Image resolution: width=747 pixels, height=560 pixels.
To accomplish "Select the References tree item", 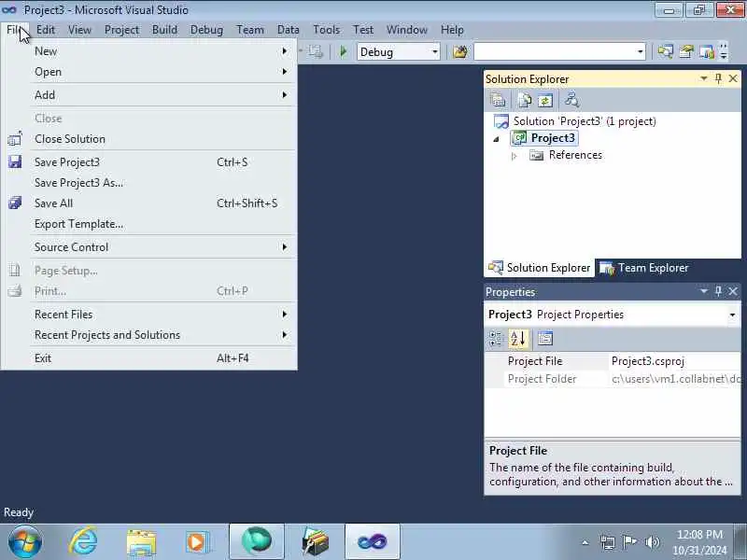I will (575, 155).
